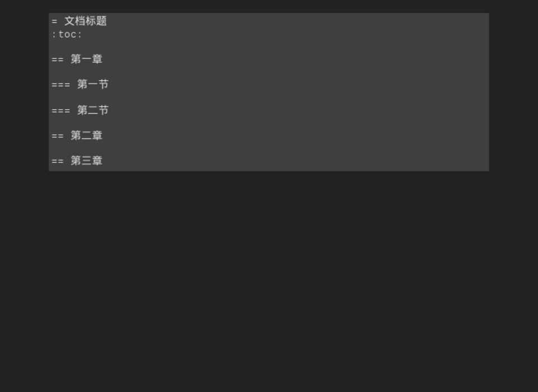Click the === marker before 第一节
The height and width of the screenshot is (392, 538).
pyautogui.click(x=61, y=85)
